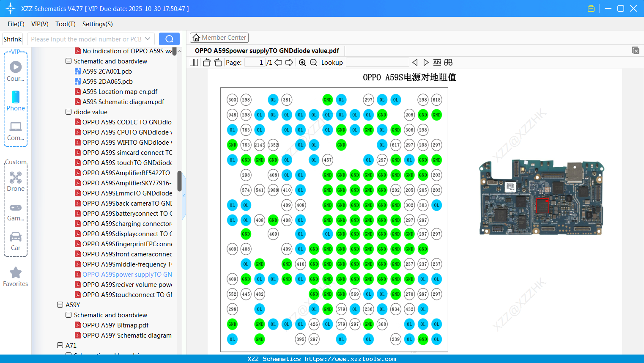
Task: Click the 618 diode value pad
Action: [x=436, y=100]
